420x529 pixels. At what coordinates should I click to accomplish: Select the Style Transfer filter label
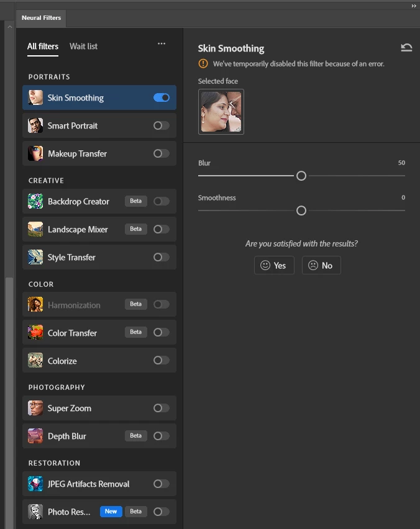[71, 258]
